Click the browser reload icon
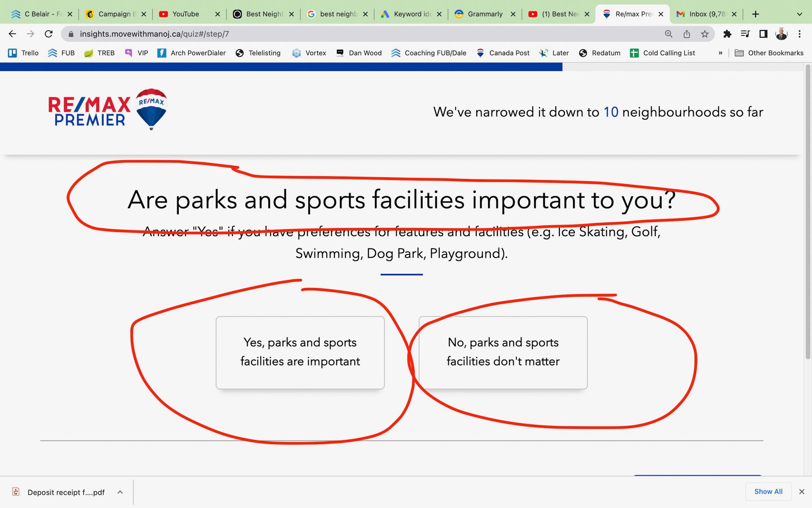Screen dimensions: 812x508 [x=49, y=34]
